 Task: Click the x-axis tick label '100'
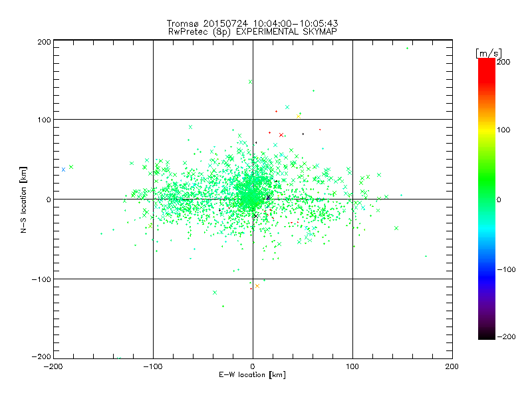point(352,366)
